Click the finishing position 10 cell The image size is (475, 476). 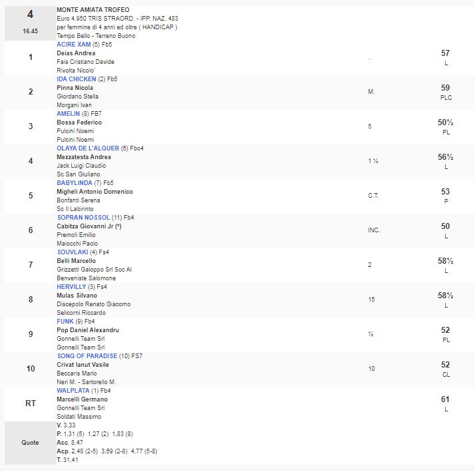(x=30, y=369)
